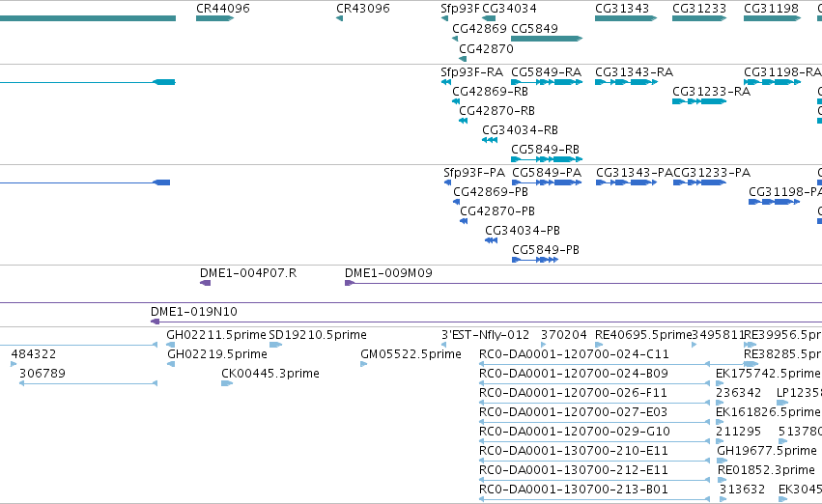Open RC0-DA0001-130700-212-E11
Viewport: 822px width, 504px height.
click(x=574, y=470)
